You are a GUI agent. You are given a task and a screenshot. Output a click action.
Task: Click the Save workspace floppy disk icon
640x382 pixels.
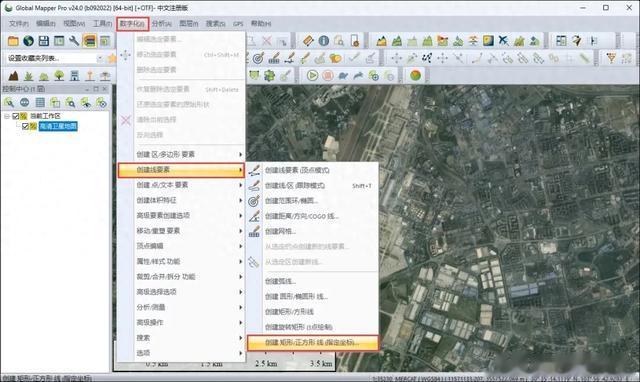[x=44, y=40]
